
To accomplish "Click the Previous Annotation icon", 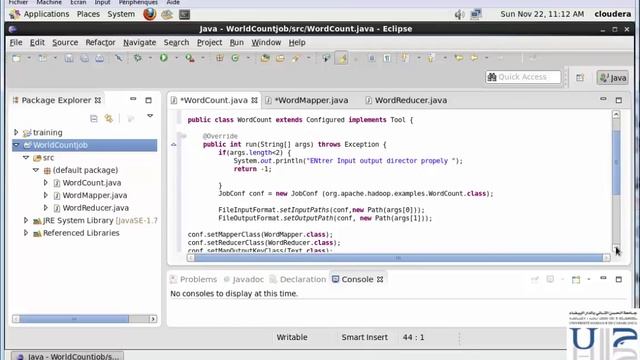I will (x=431, y=58).
